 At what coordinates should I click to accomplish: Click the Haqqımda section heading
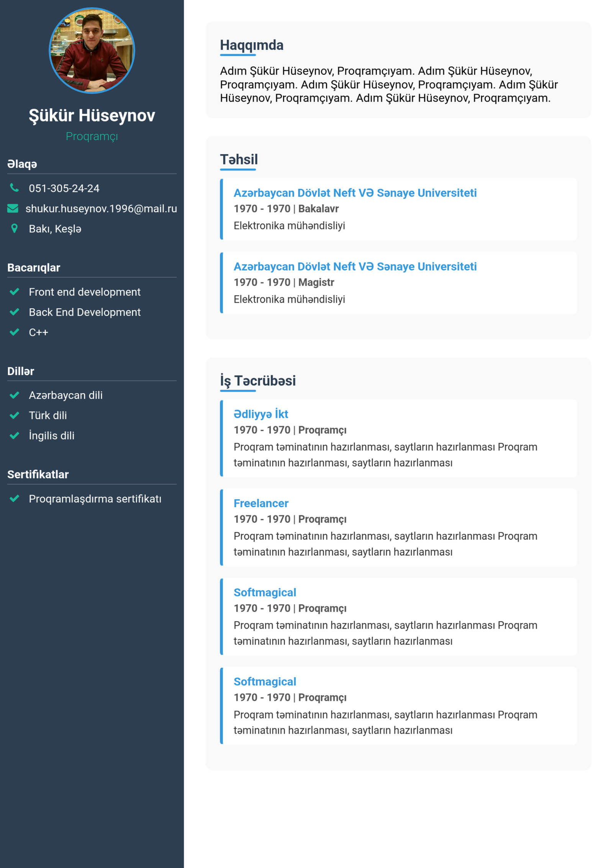coord(251,45)
